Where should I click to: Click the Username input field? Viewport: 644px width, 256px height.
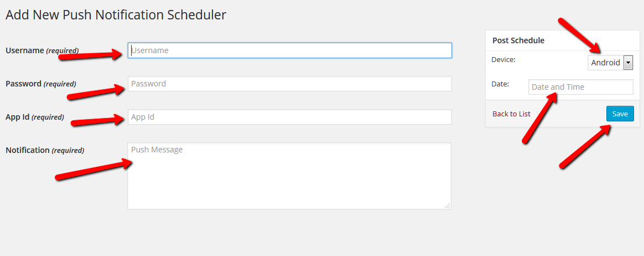[289, 50]
